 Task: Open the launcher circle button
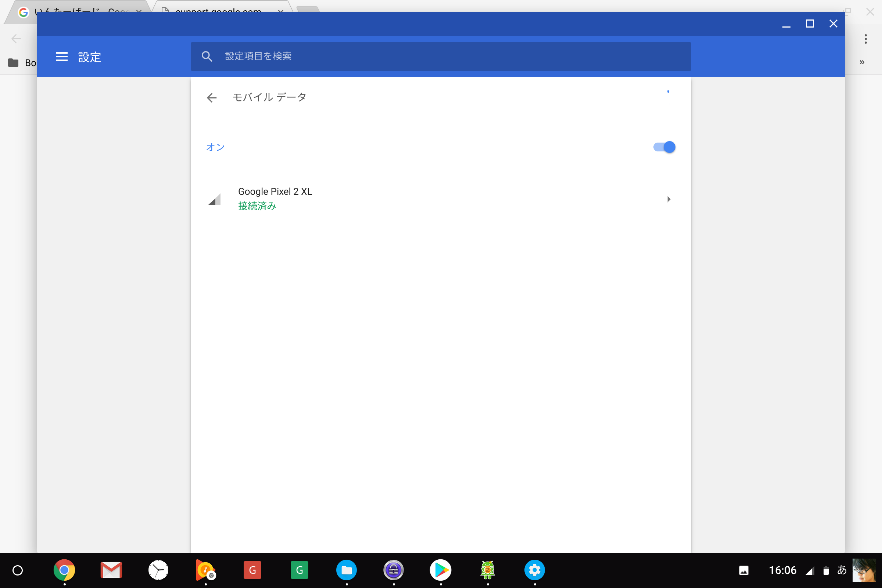(x=18, y=570)
